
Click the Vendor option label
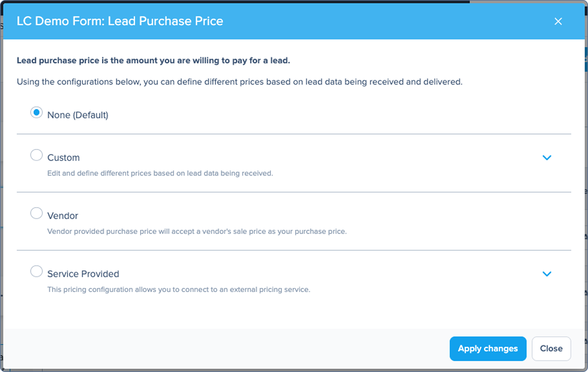(63, 216)
